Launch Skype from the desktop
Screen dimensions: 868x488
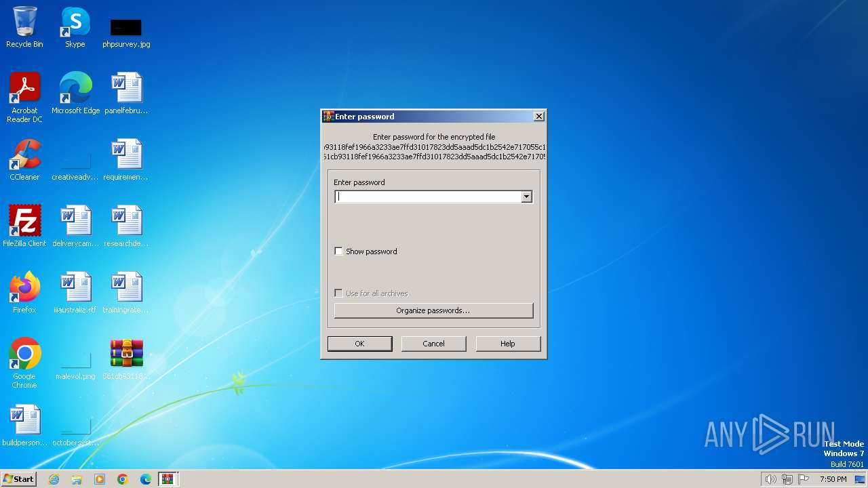tap(75, 27)
